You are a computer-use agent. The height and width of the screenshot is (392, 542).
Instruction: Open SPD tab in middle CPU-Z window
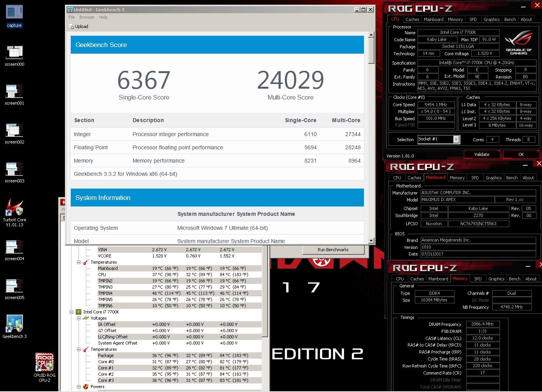[x=475, y=178]
